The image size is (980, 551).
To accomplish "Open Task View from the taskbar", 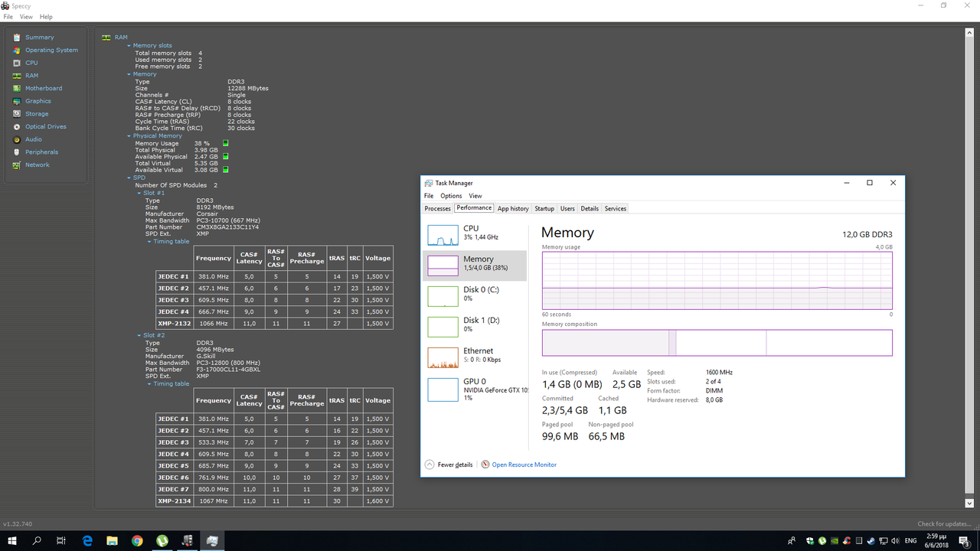I will point(61,541).
